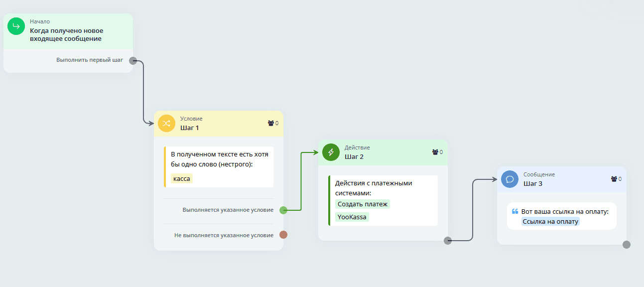Screen dimensions: 644x287
Task: Open the 'Шаг 1' condition block title
Action: [x=189, y=128]
